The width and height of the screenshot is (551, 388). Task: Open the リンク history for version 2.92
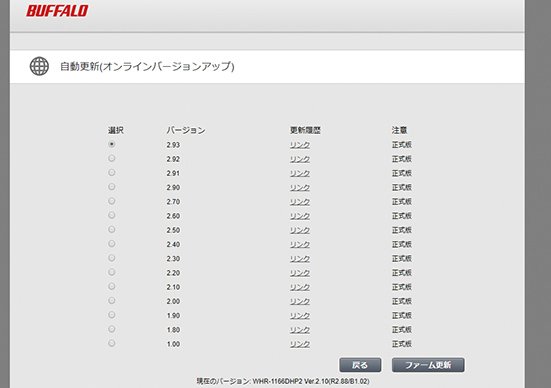click(300, 159)
